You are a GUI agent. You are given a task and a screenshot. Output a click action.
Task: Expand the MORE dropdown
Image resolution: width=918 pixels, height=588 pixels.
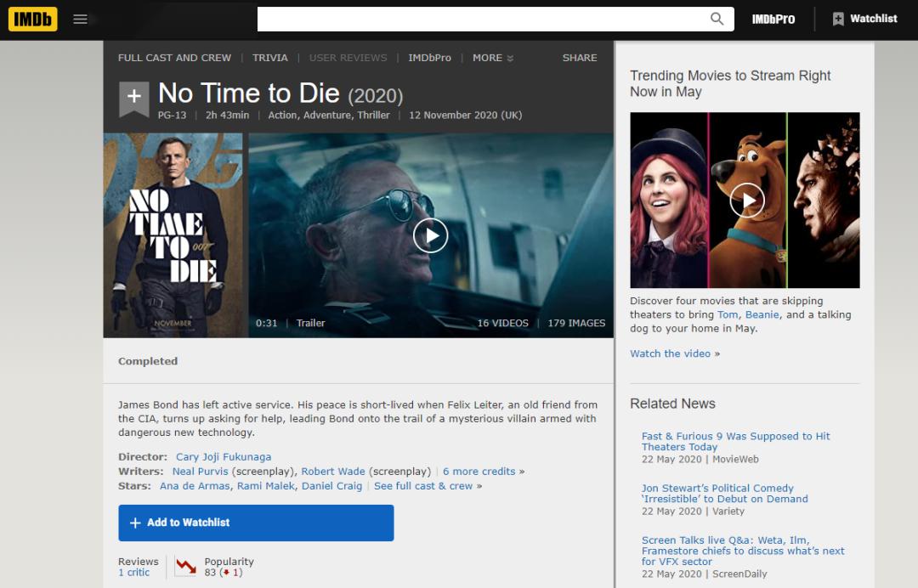click(x=493, y=58)
